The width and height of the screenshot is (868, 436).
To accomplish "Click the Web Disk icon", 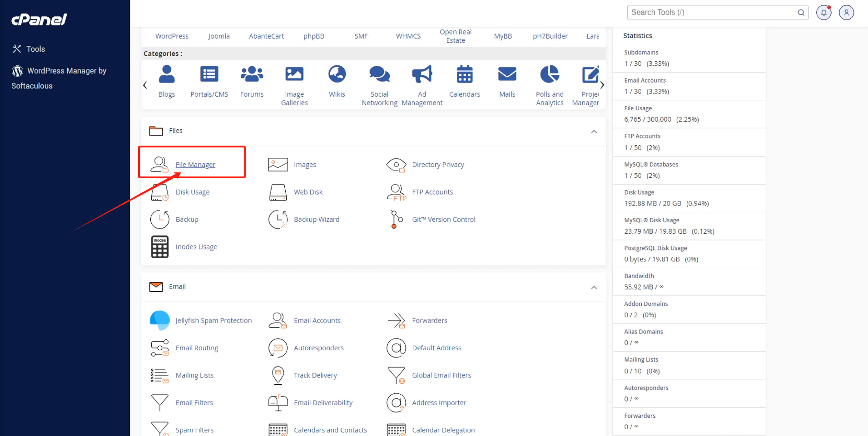I will pos(278,192).
